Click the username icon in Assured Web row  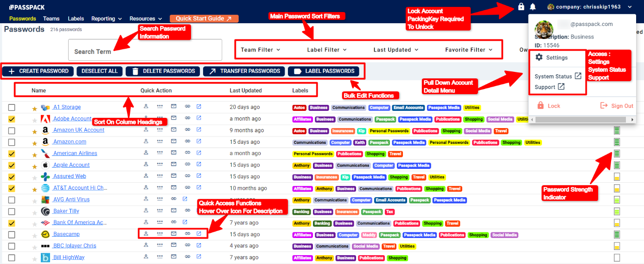[146, 176]
